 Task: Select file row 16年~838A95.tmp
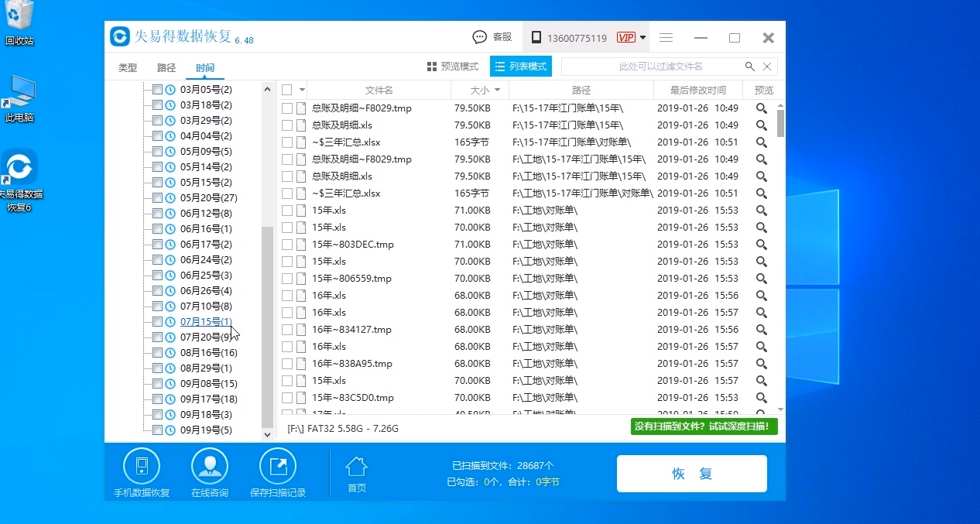click(x=526, y=364)
